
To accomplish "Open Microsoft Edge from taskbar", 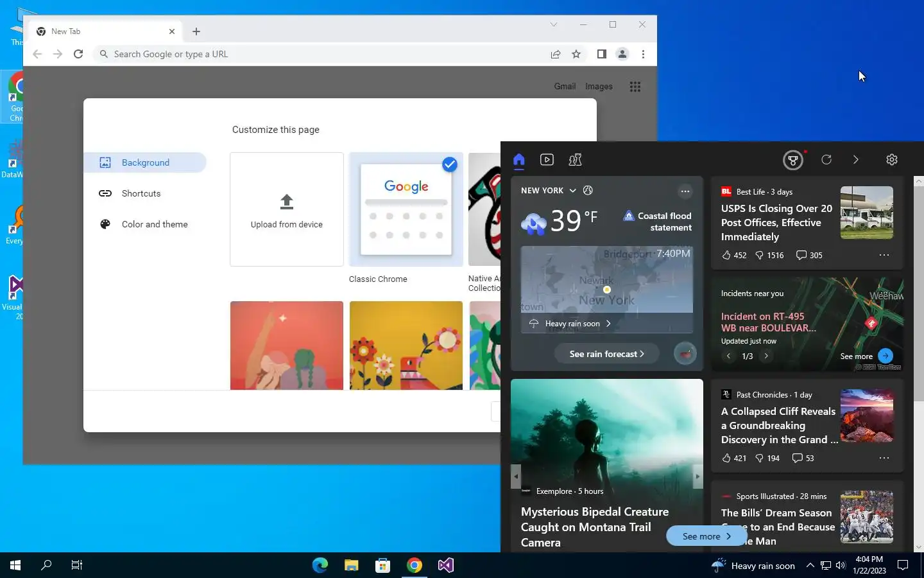I will point(320,565).
